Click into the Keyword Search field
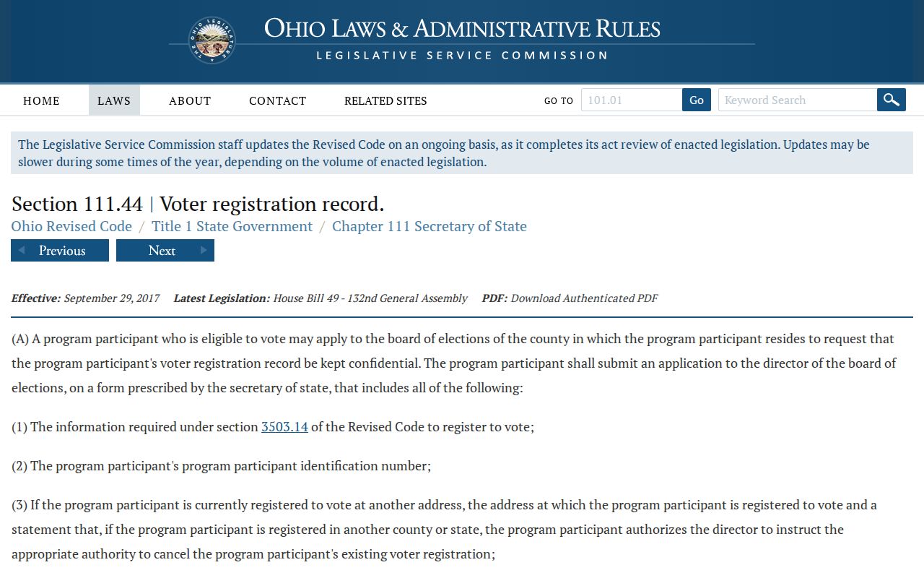The width and height of the screenshot is (924, 578). 798,100
